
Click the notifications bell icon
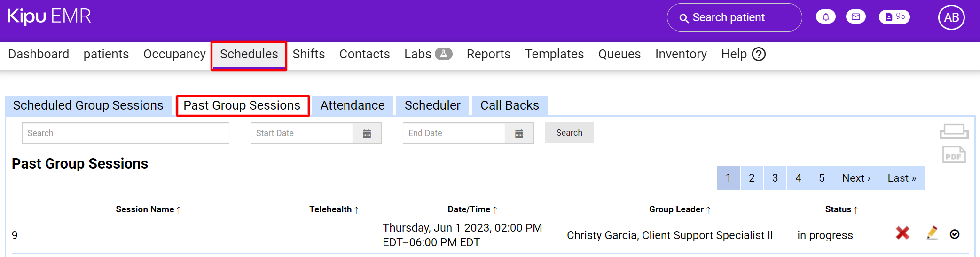[826, 17]
